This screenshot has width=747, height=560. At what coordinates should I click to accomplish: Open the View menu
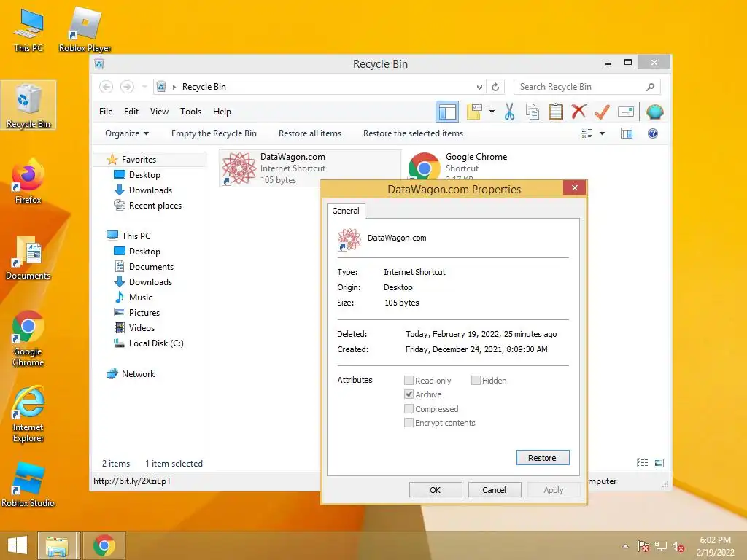(x=159, y=112)
